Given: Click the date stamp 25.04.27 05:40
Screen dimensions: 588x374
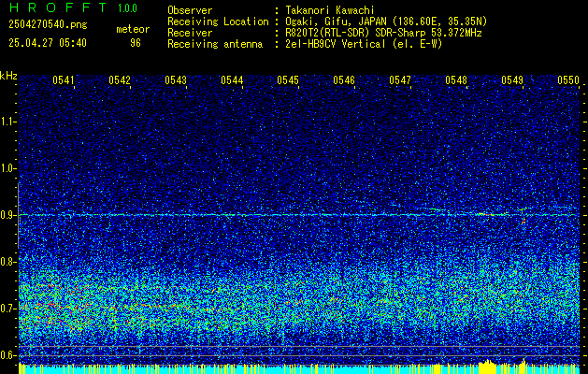Looking at the screenshot, I should pos(48,43).
